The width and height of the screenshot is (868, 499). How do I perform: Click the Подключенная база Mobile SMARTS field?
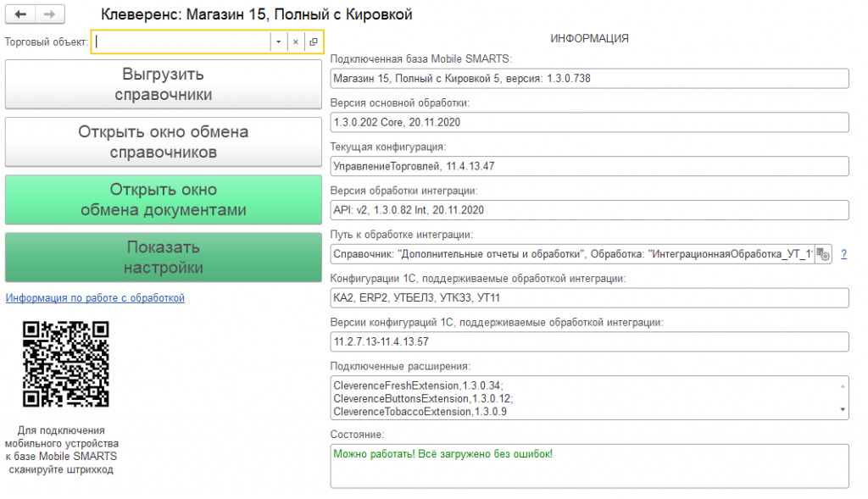pyautogui.click(x=590, y=79)
